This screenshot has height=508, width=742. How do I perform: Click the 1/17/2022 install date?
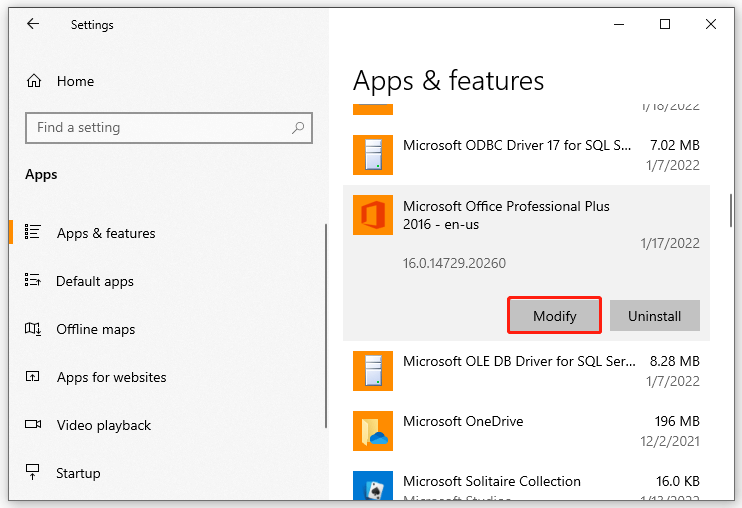click(670, 243)
